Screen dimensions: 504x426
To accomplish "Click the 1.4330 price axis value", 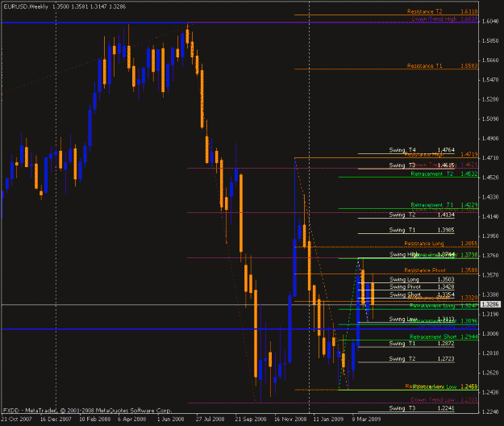I will click(x=490, y=197).
